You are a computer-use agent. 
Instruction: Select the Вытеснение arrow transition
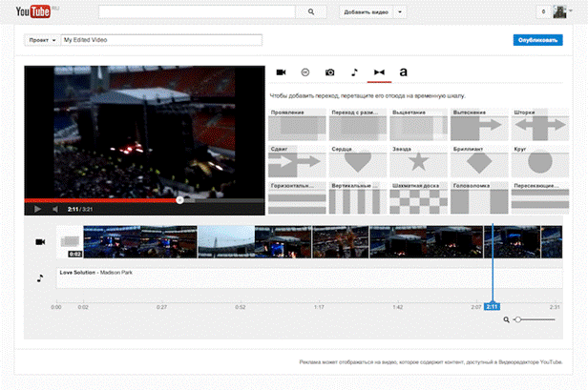click(x=479, y=125)
